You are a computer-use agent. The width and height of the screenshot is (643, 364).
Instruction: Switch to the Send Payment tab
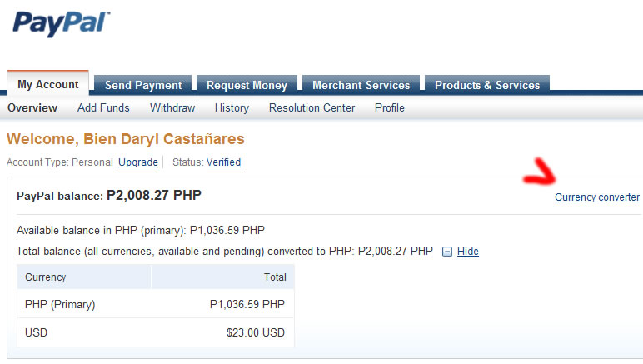pos(143,85)
